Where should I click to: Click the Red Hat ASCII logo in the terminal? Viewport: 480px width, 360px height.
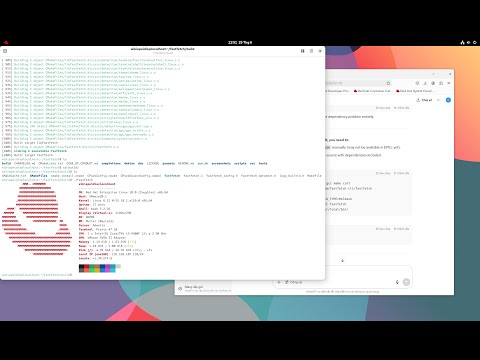(x=37, y=219)
